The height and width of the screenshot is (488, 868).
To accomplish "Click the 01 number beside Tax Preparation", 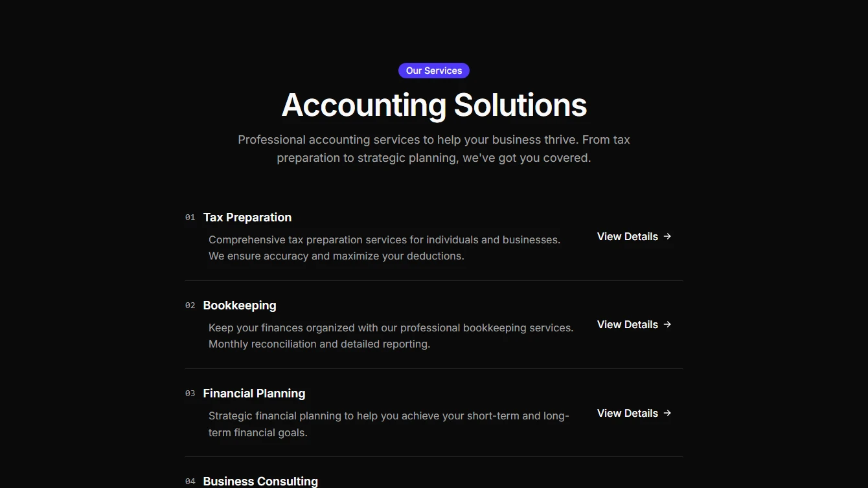I will 190,217.
